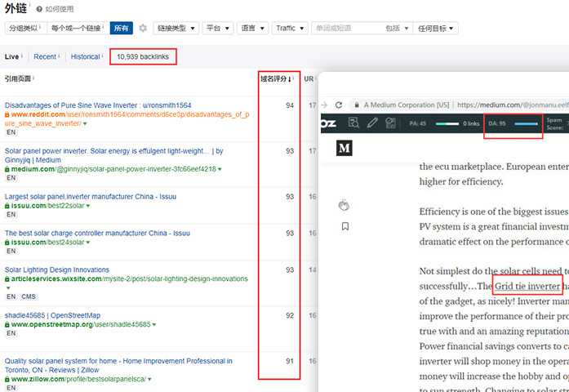
Task: Click the MozBar page analysis magnifier icon
Action: 353,123
